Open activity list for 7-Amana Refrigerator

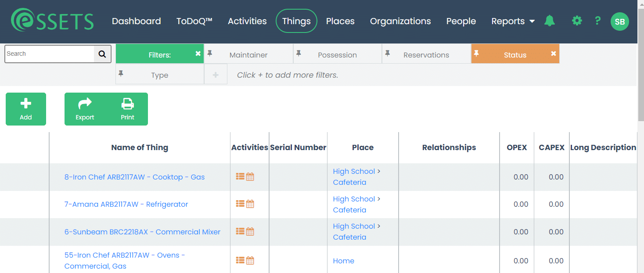(x=240, y=204)
